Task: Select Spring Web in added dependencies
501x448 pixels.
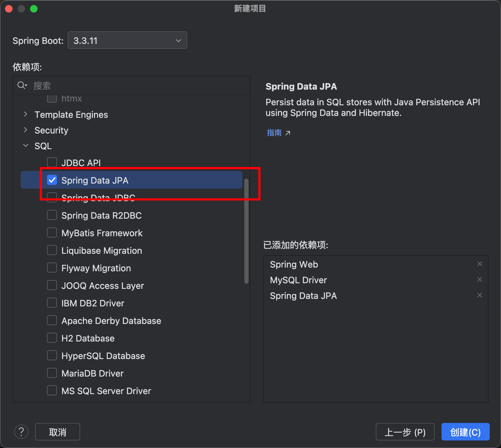Action: [294, 264]
